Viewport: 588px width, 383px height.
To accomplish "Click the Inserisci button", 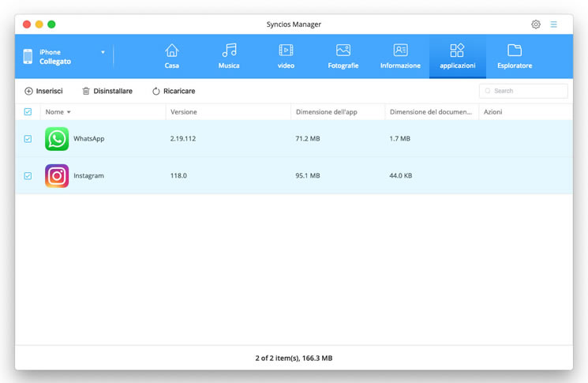I will (x=43, y=91).
